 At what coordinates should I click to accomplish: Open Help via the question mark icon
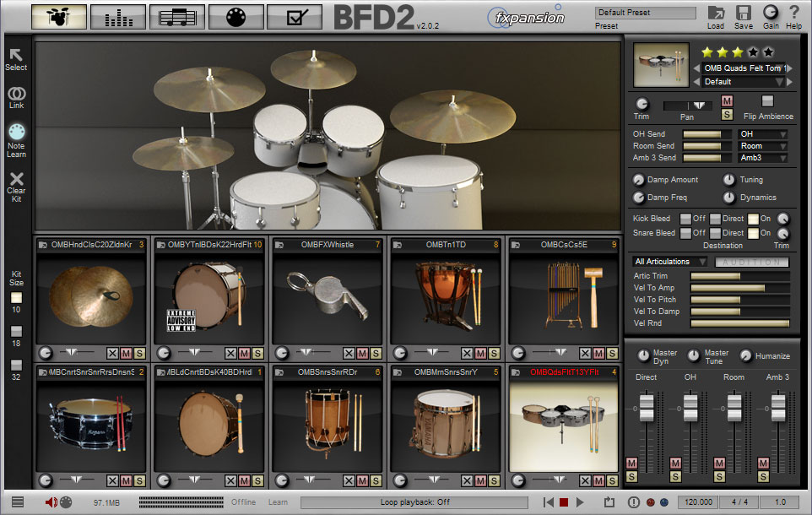coord(794,12)
